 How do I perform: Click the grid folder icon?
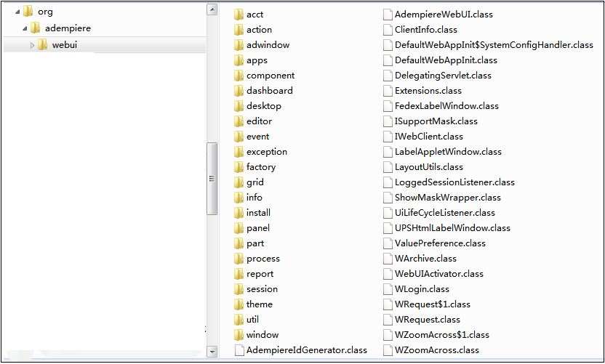[239, 182]
